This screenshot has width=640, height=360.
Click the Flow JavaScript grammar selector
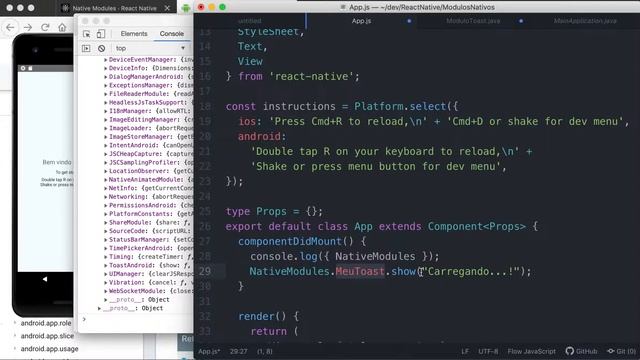(531, 351)
